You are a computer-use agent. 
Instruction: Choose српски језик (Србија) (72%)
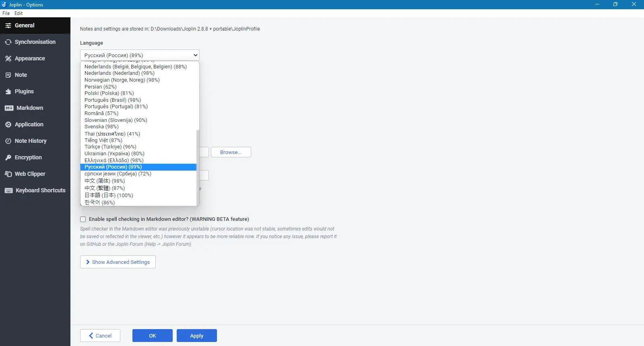coord(138,174)
